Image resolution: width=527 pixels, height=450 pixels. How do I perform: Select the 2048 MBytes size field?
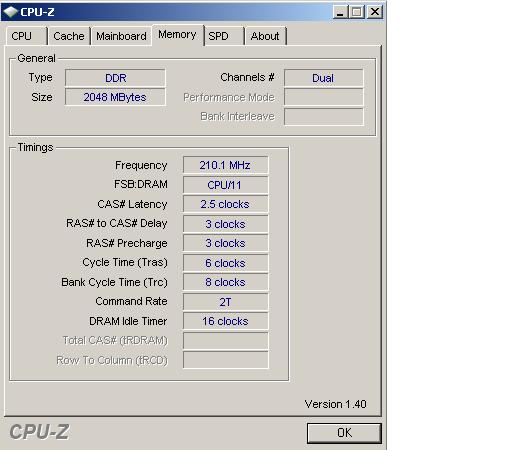(x=115, y=97)
